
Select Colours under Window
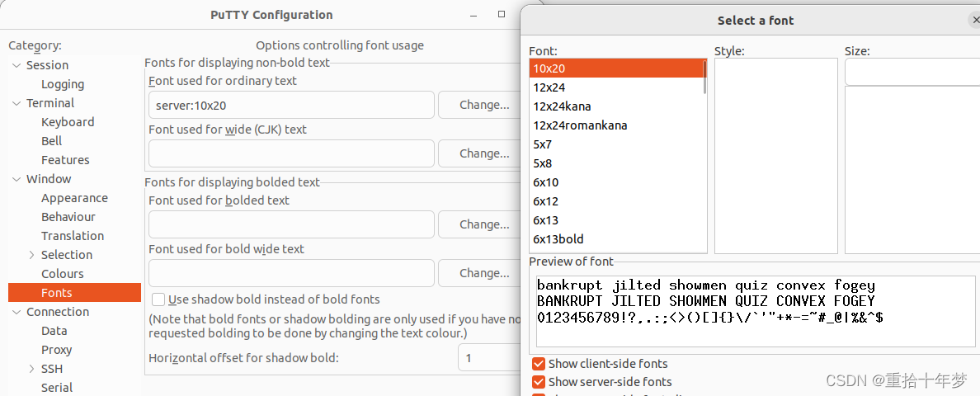point(63,274)
